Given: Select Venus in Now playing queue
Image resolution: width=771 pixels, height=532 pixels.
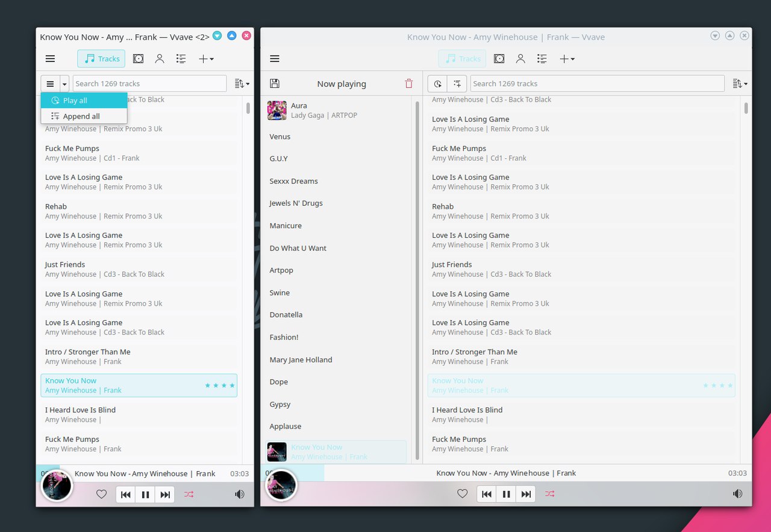Looking at the screenshot, I should pyautogui.click(x=337, y=137).
